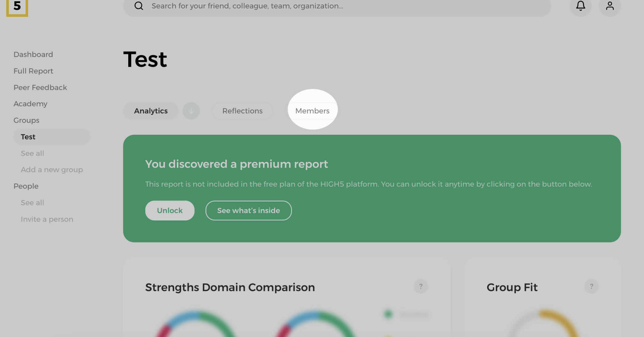644x337 pixels.
Task: Open the user profile icon
Action: pyautogui.click(x=609, y=6)
